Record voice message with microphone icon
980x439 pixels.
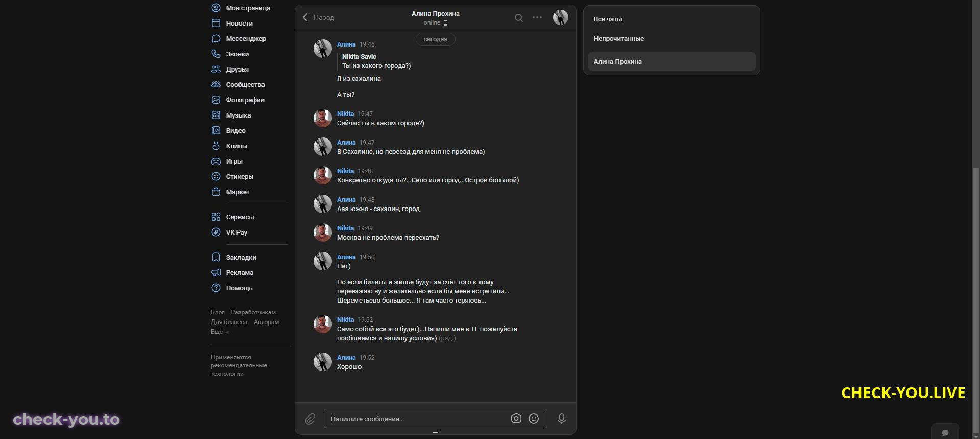(x=562, y=419)
